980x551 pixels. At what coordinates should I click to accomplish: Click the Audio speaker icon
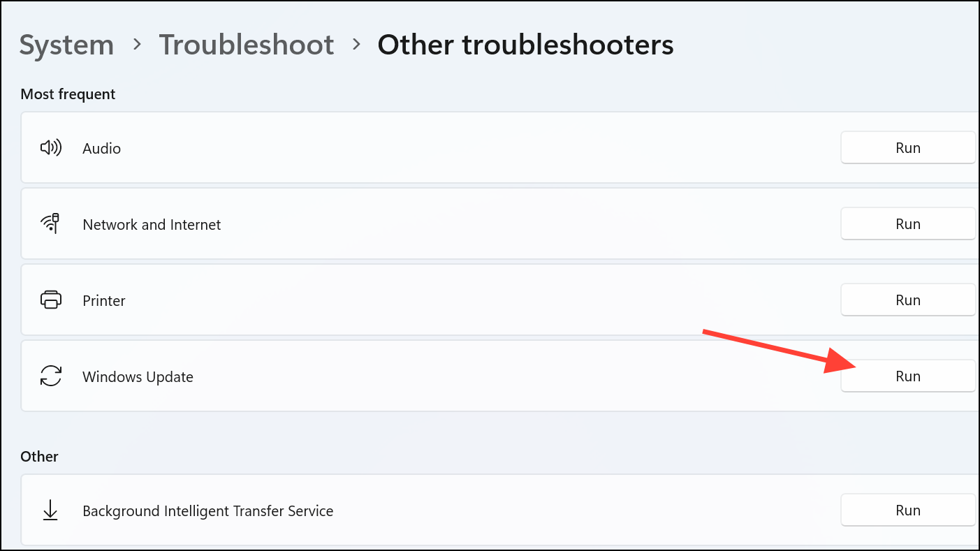point(51,148)
